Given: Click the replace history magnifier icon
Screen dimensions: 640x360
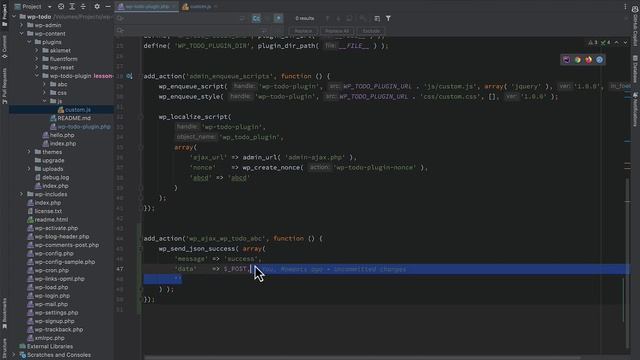Looking at the screenshot, I should 120,31.
